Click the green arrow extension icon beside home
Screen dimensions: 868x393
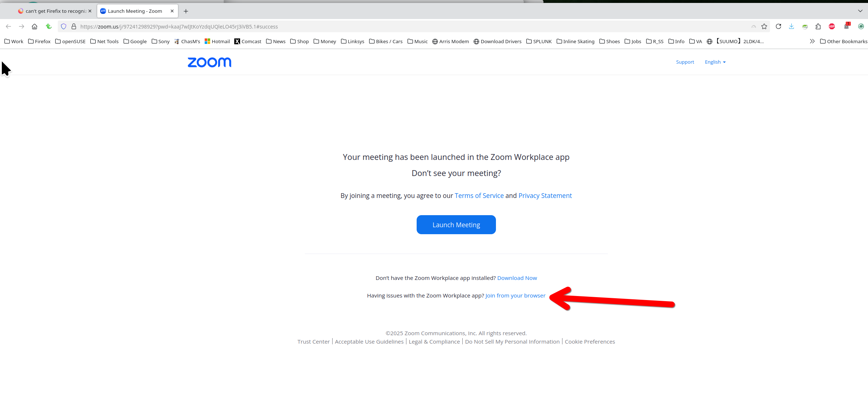pos(49,26)
